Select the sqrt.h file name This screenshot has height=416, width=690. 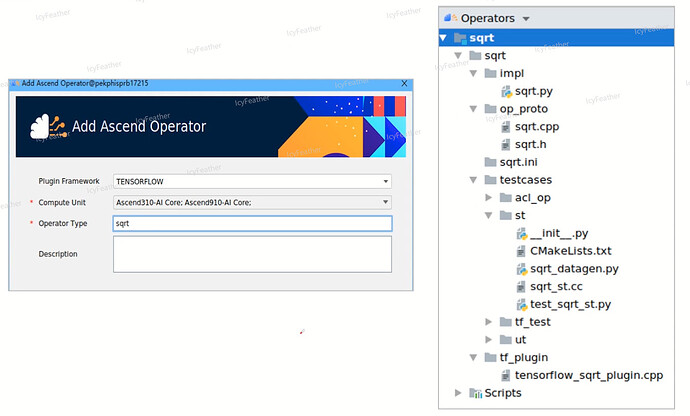[531, 144]
